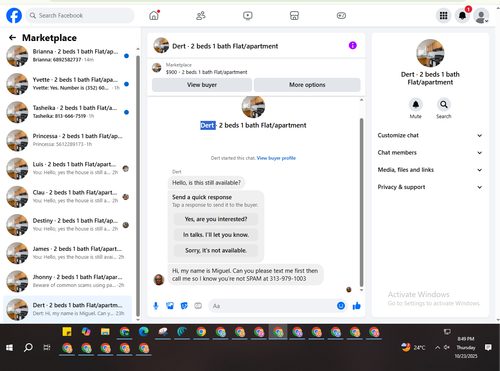Search in conversation magnifier icon
Viewport: 500px width, 371px height.
[x=444, y=105]
